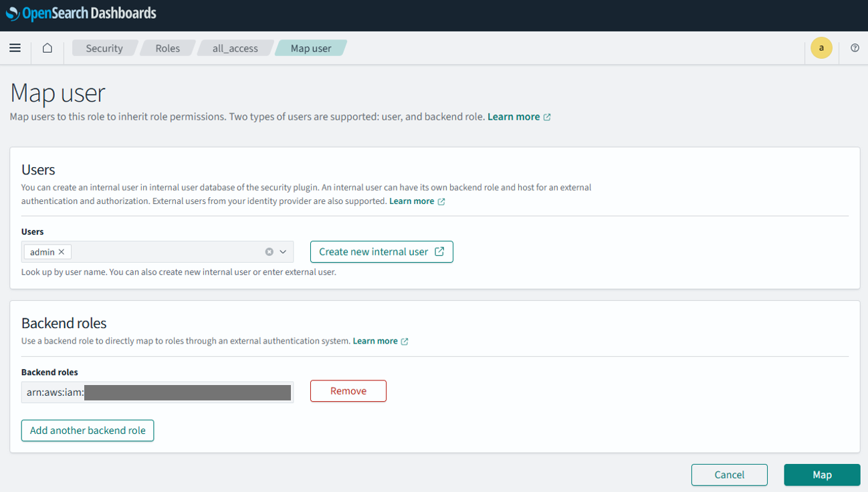Image resolution: width=868 pixels, height=492 pixels.
Task: Open the hamburger navigation menu
Action: (x=15, y=48)
